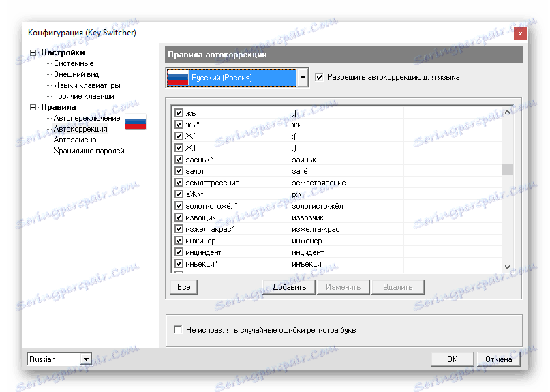Click the Russian flag beside Автопереключение

tap(136, 121)
